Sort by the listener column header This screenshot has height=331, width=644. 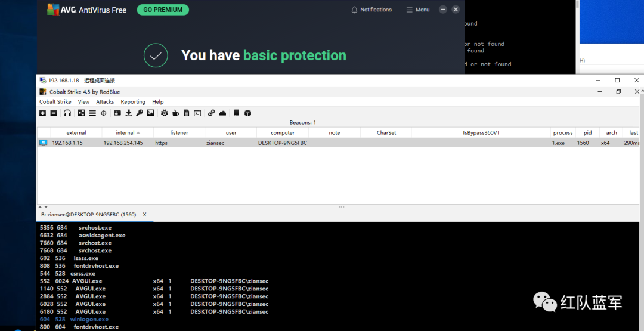[179, 132]
